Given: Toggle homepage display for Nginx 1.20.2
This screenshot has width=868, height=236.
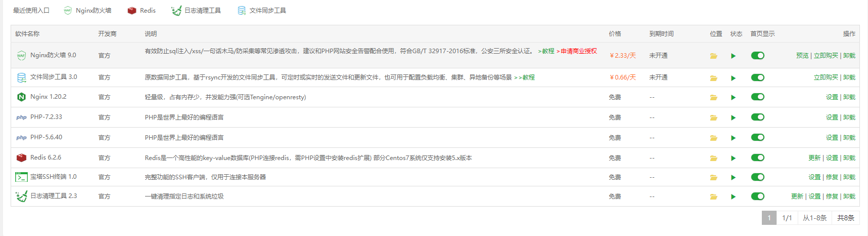Looking at the screenshot, I should [757, 97].
